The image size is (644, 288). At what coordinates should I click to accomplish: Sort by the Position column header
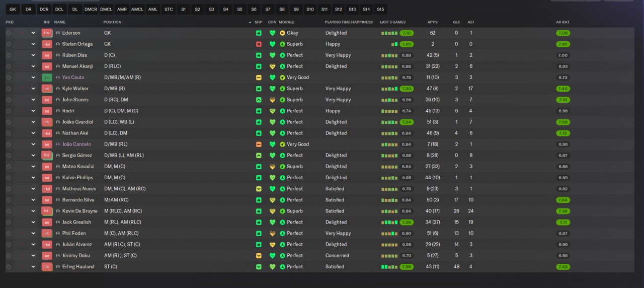click(x=112, y=22)
